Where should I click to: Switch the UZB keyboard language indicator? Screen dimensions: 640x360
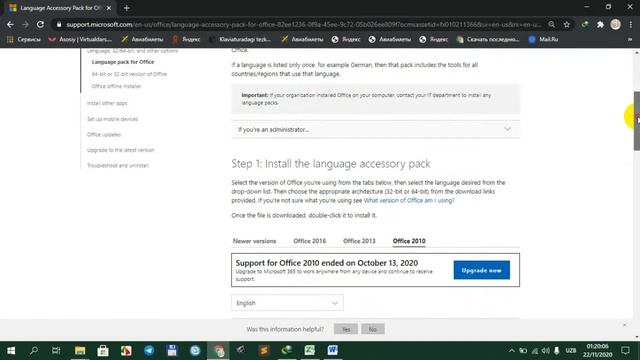pyautogui.click(x=571, y=350)
